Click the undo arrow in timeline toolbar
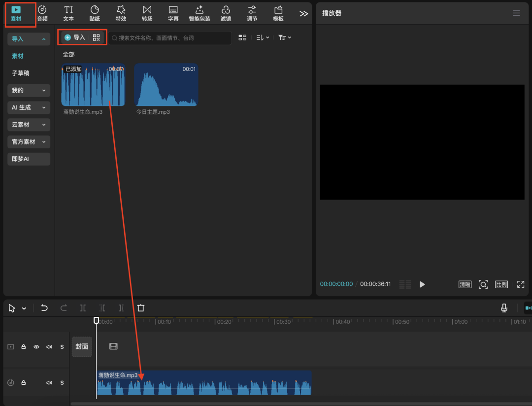532x406 pixels. click(44, 308)
